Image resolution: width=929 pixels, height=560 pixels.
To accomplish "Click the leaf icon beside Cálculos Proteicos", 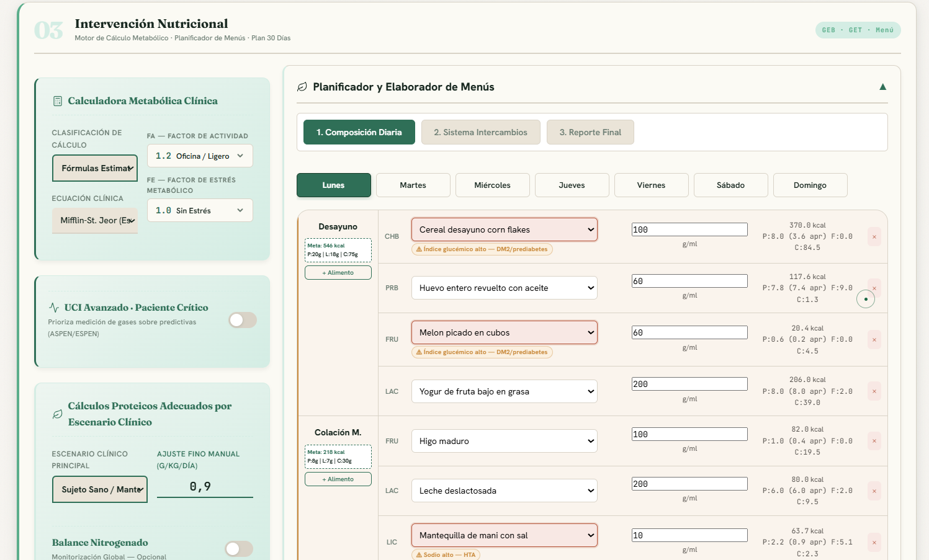I will 58,414.
